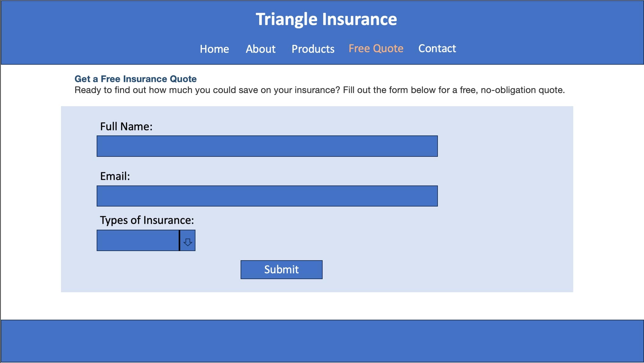This screenshot has height=363, width=644.
Task: Click inside the Full Name input field
Action: [x=267, y=146]
